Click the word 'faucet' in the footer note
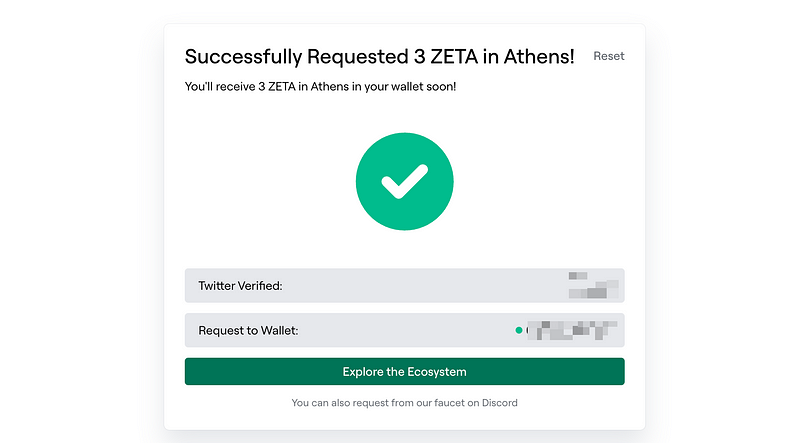The height and width of the screenshot is (443, 800). tap(449, 403)
